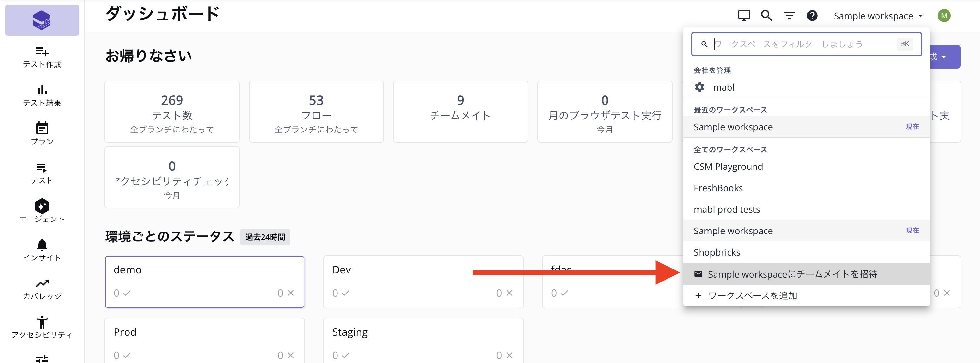This screenshot has width=980, height=363.
Task: Select Sample workspace under 最近のワークスペース
Action: [x=806, y=127]
